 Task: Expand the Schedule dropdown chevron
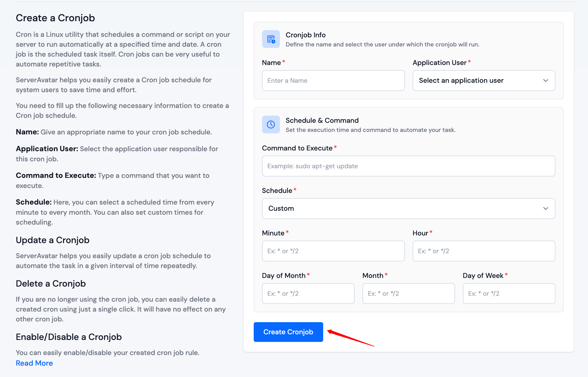(x=545, y=209)
